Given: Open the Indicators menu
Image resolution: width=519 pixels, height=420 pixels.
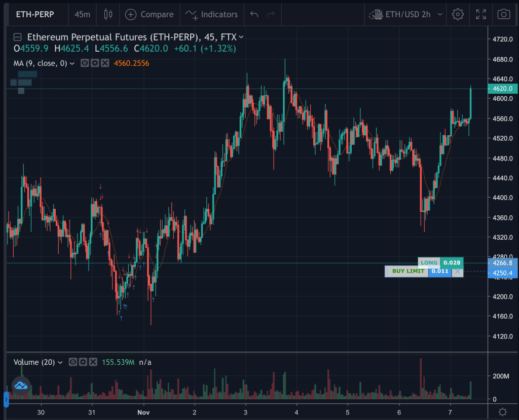Looking at the screenshot, I should 211,14.
